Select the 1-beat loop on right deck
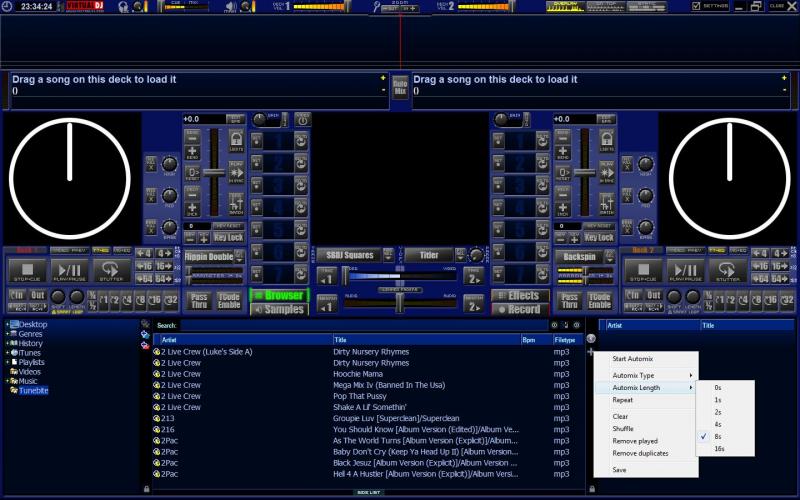 719,300
